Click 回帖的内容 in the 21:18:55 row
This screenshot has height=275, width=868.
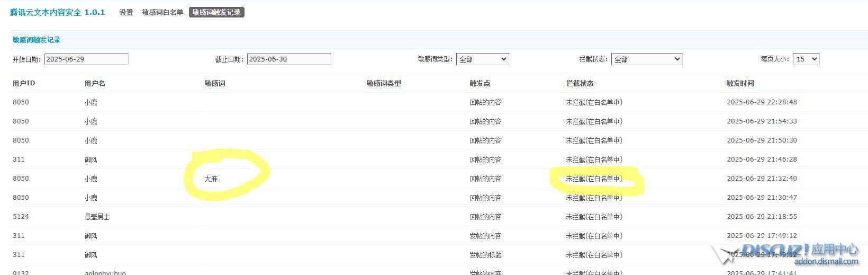point(485,217)
